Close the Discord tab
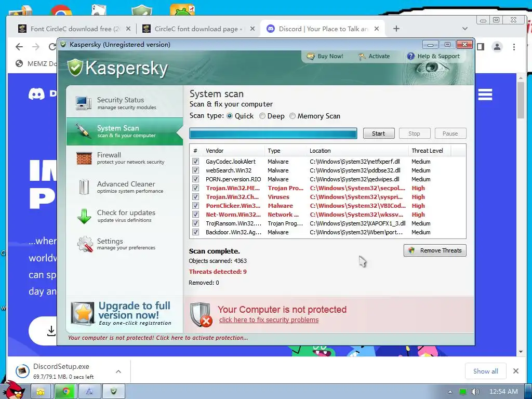 [x=377, y=29]
